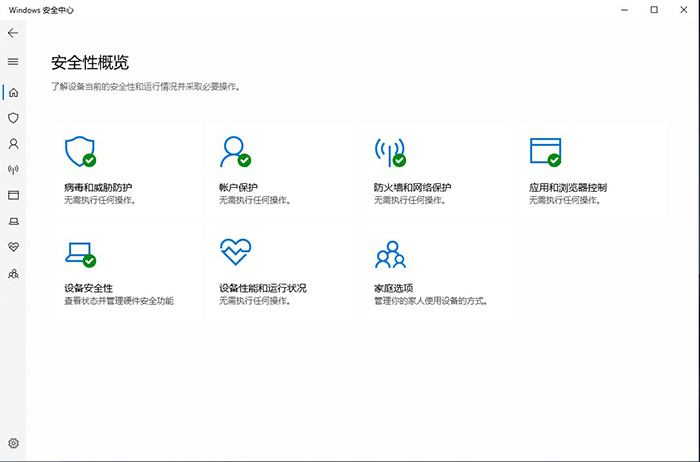The height and width of the screenshot is (462, 700).
Task: Open virus protection shield icon in sidebar
Action: coord(13,118)
